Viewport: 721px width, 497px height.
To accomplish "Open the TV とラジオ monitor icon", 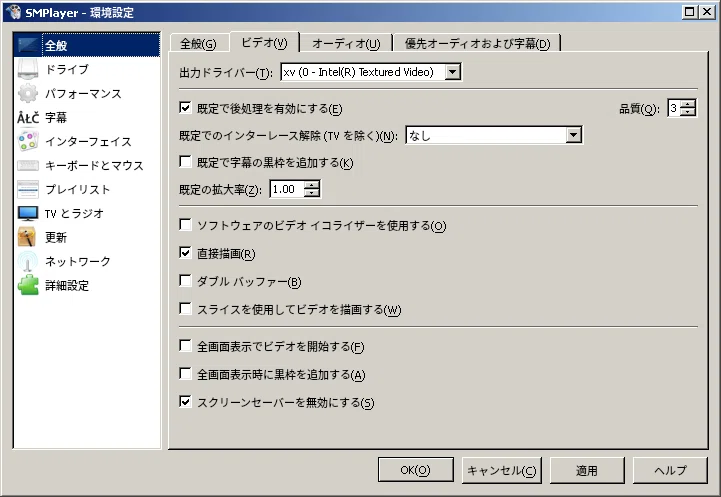I will coord(28,213).
